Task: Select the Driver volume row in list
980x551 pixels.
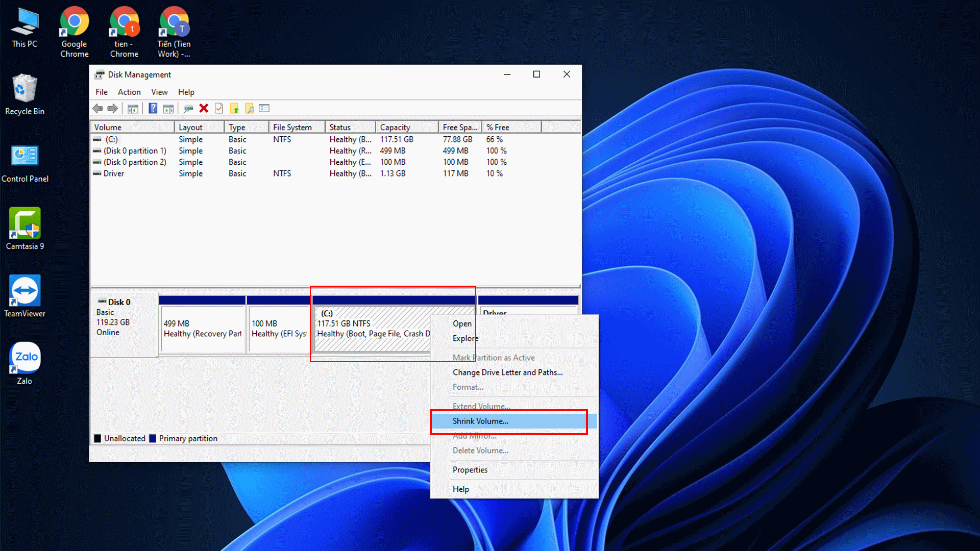Action: click(x=113, y=173)
